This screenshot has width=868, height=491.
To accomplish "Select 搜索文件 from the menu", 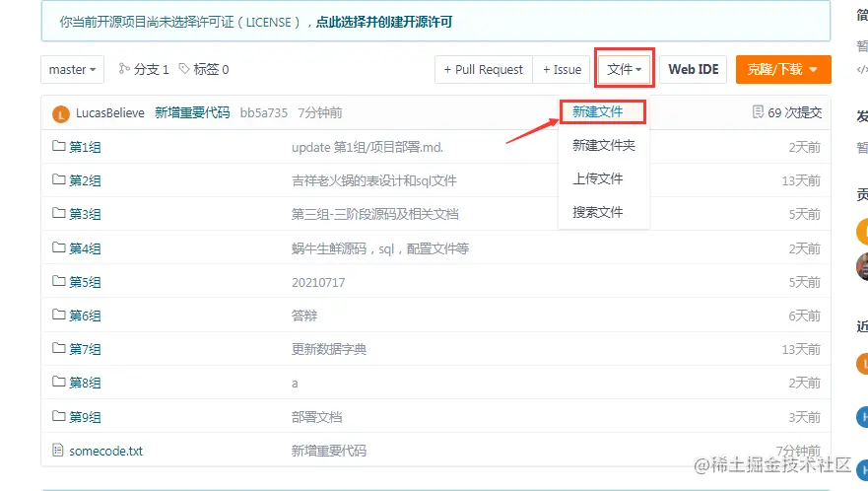I will (x=598, y=212).
